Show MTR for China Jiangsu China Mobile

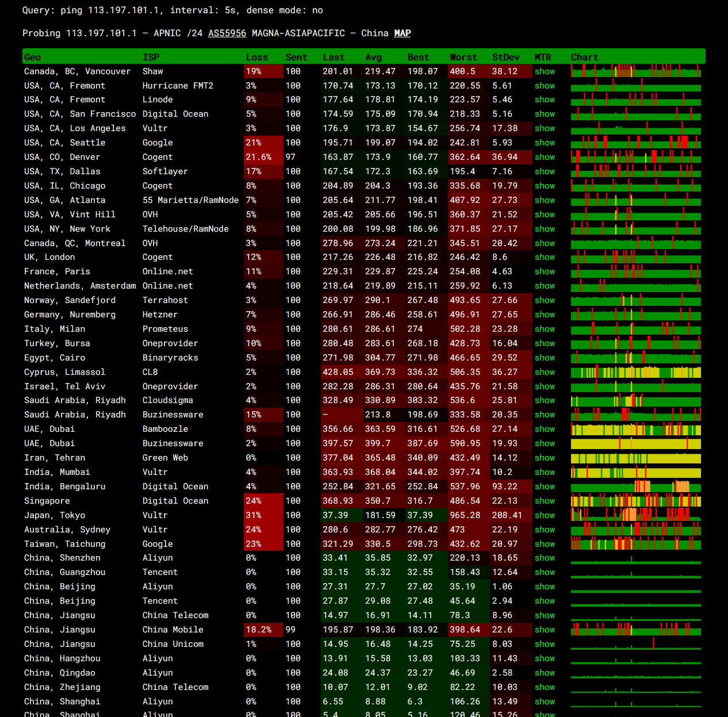tap(544, 630)
